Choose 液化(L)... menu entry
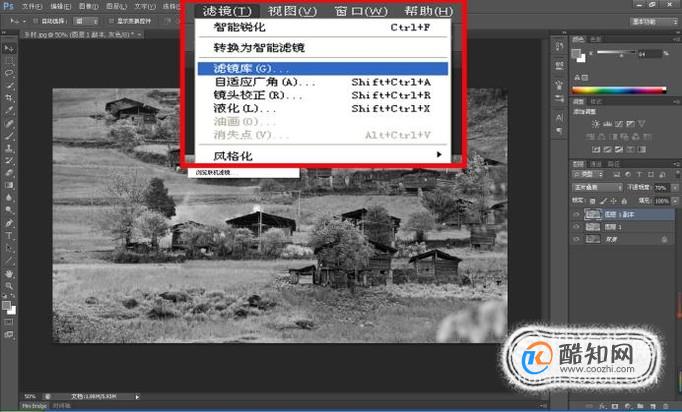The height and width of the screenshot is (412, 682). coord(323,108)
